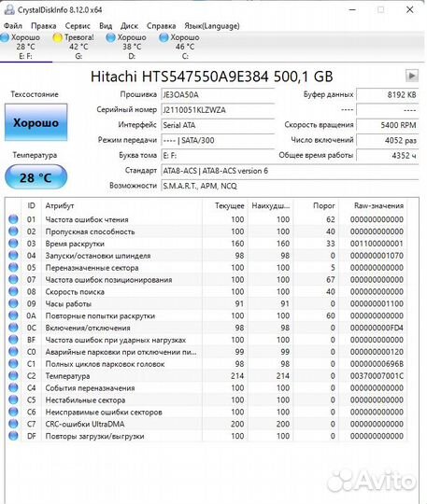Click the Атрибут column header
This screenshot has height=504, width=427.
(122, 205)
